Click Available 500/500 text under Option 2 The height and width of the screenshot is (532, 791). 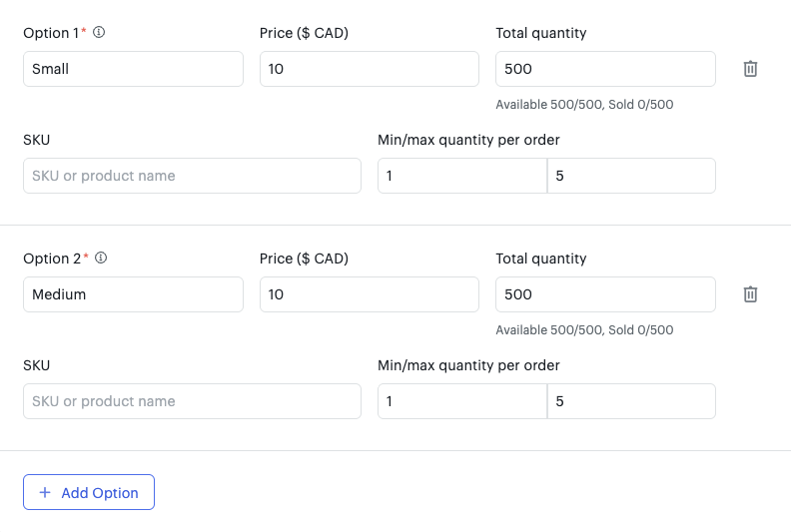tap(549, 329)
